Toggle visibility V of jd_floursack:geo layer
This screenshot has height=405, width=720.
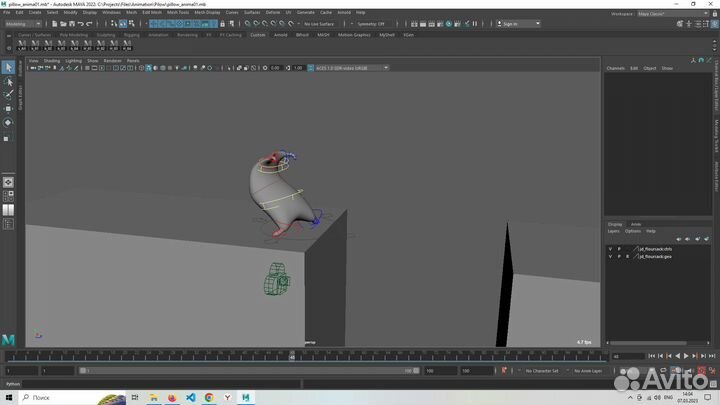point(610,257)
